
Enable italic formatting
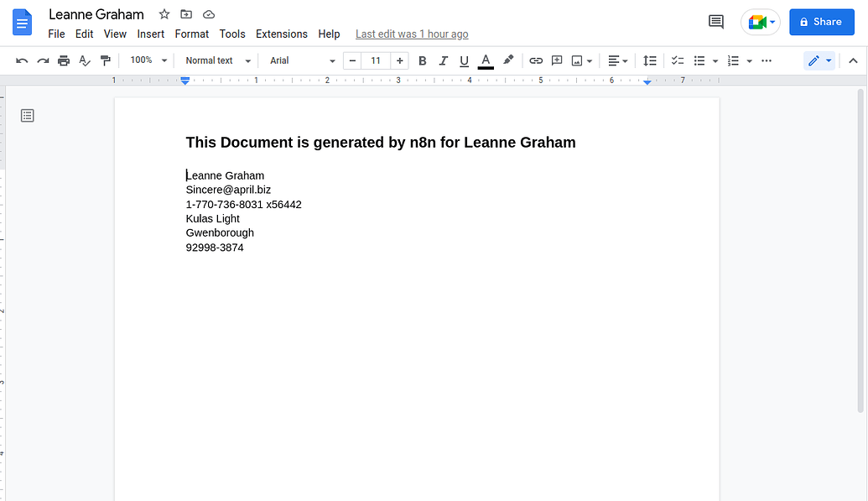(443, 60)
